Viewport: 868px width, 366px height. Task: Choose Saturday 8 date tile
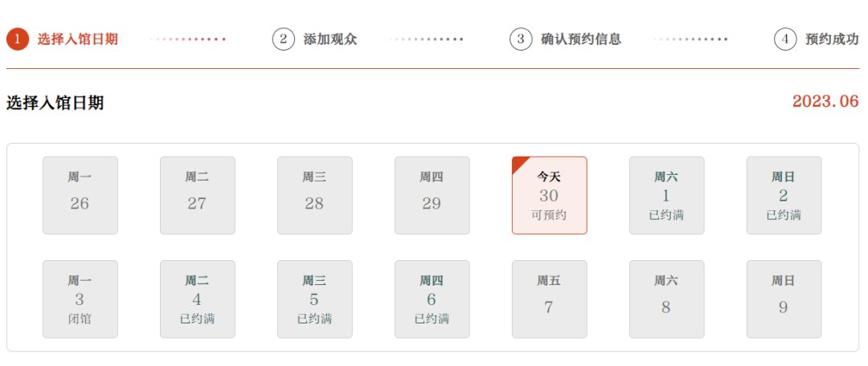coord(666,299)
